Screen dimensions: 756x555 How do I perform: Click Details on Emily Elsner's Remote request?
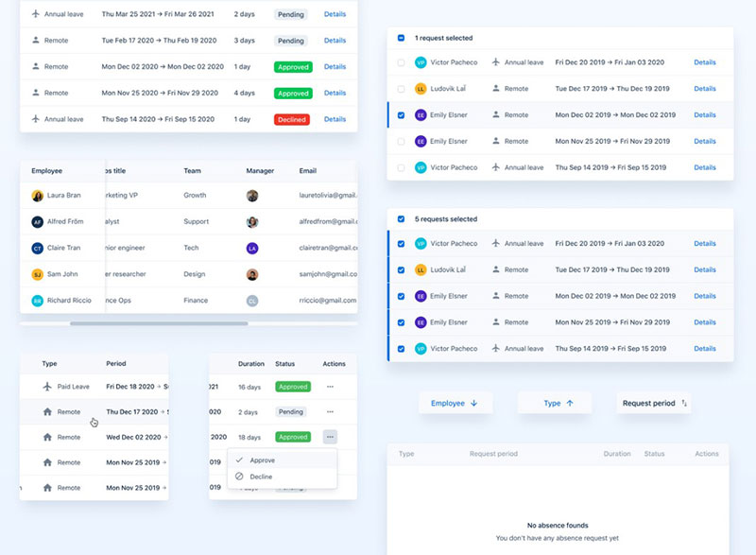pos(706,114)
